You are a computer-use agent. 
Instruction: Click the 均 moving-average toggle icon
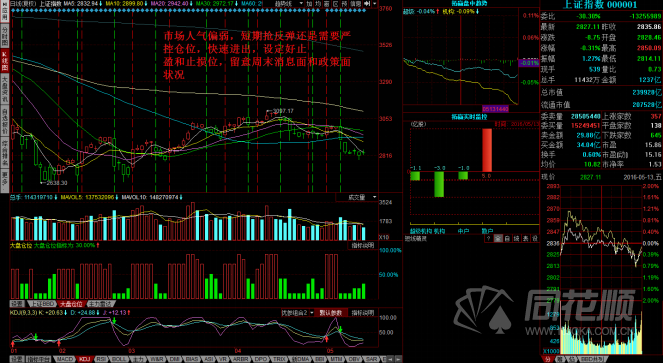318,3
